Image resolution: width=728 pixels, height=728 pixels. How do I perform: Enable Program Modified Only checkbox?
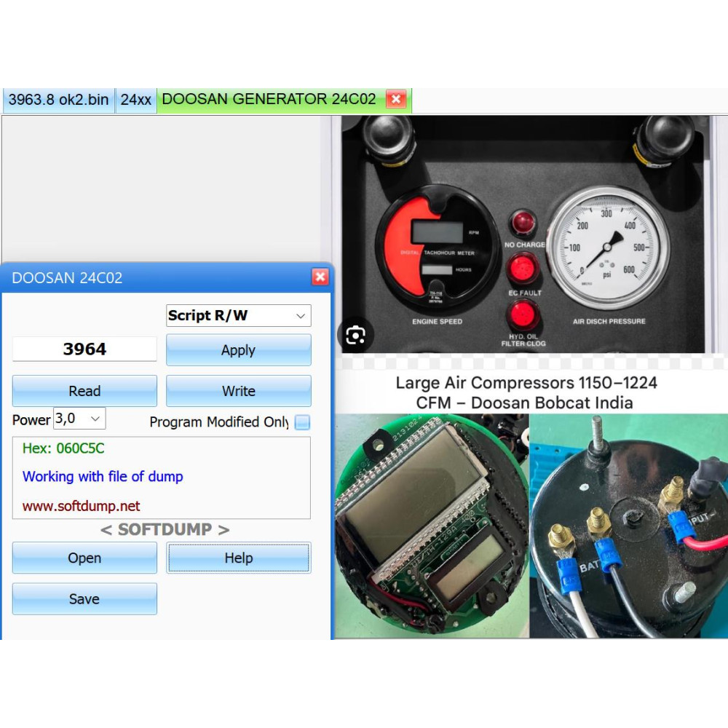302,422
